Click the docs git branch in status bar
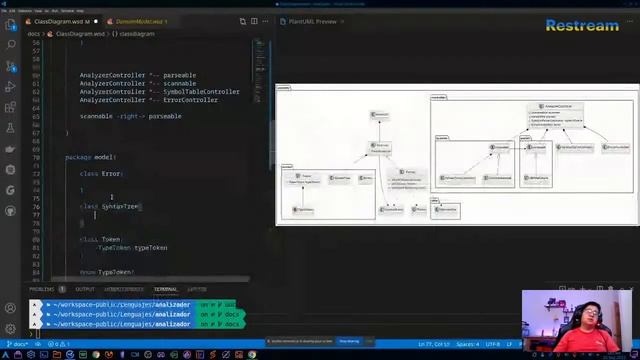This screenshot has width=640, height=360. tap(17, 344)
